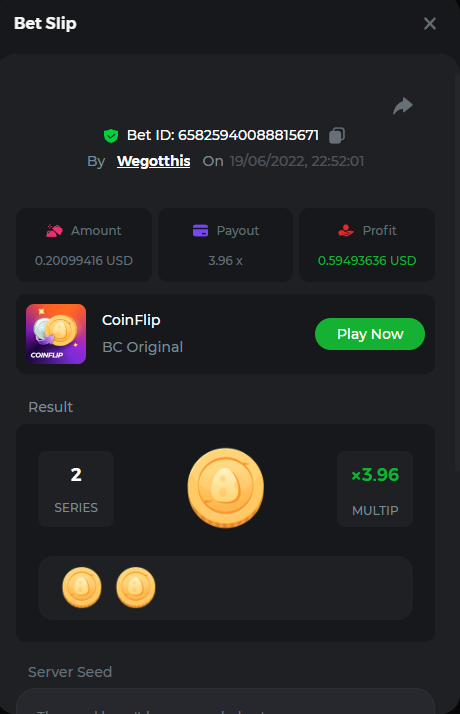Screen dimensions: 460x714
Task: Click the Bet ID number text
Action: point(248,135)
